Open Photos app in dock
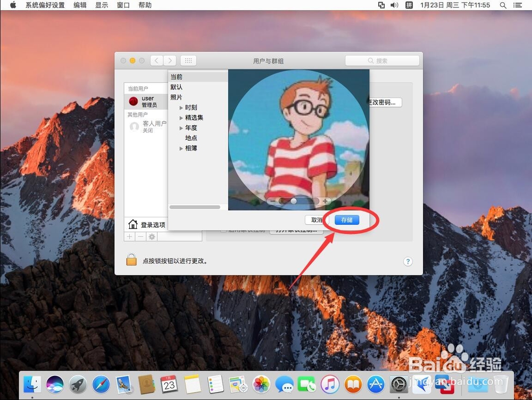Screen dimensions: 532x400 [261, 385]
